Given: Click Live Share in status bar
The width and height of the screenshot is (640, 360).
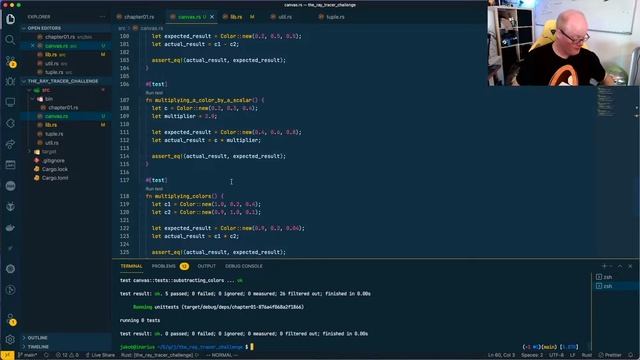Looking at the screenshot, I should pos(100,355).
